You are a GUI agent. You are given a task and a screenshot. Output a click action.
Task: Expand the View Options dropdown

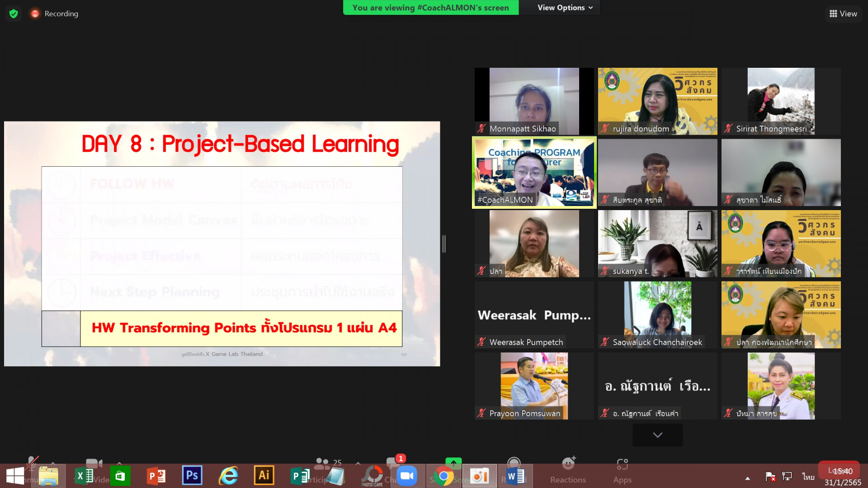tap(565, 8)
